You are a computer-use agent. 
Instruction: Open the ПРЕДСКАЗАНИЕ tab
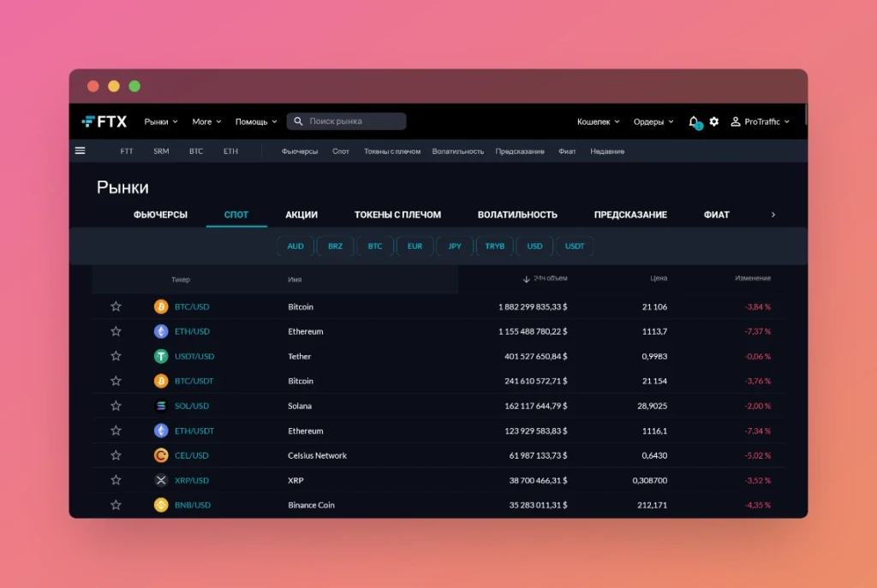630,215
